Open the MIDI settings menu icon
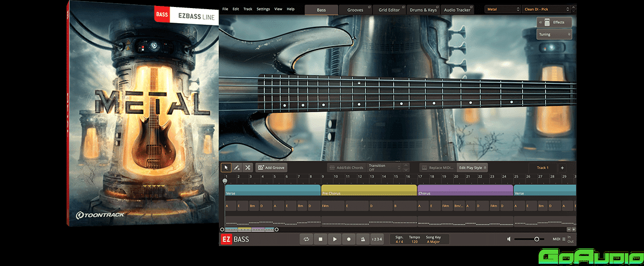Image resolution: width=644 pixels, height=266 pixels. (x=563, y=239)
